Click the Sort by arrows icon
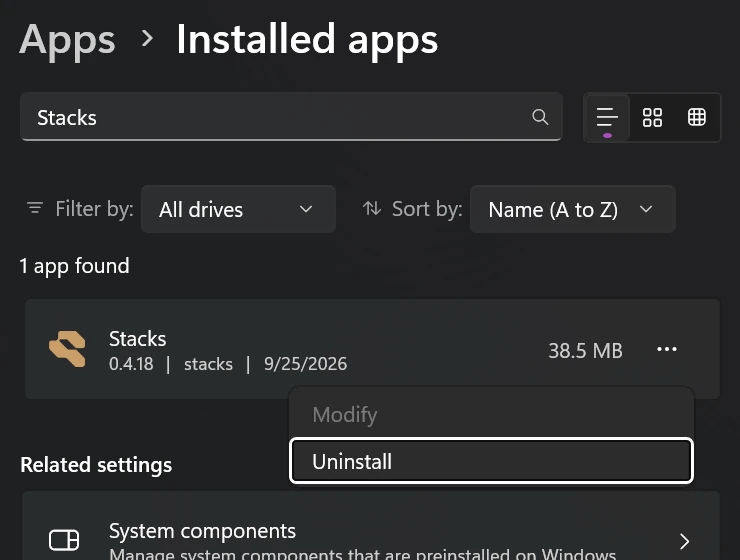740x560 pixels. click(371, 208)
